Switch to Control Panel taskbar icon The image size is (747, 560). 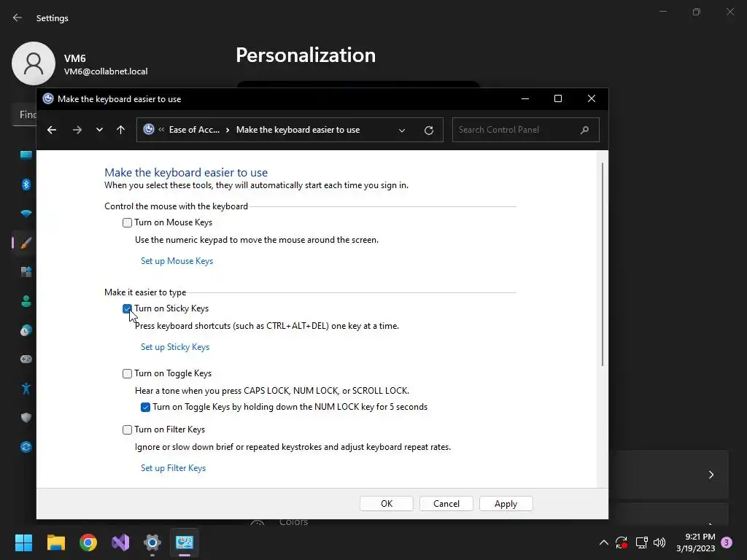[x=185, y=542]
